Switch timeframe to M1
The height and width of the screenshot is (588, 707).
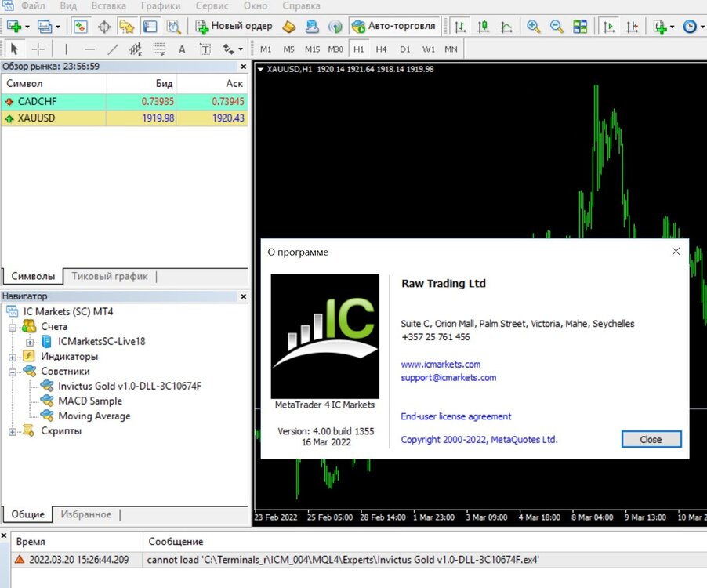click(x=266, y=49)
